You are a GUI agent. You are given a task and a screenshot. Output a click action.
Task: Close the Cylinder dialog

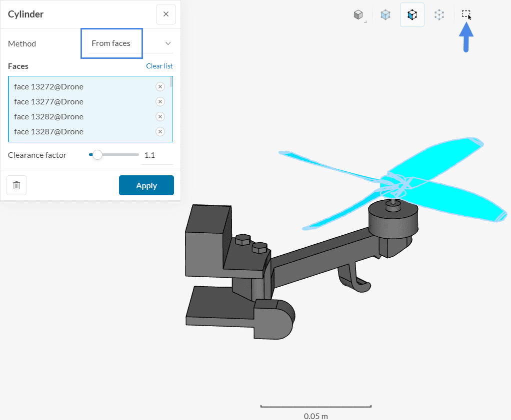(x=165, y=14)
